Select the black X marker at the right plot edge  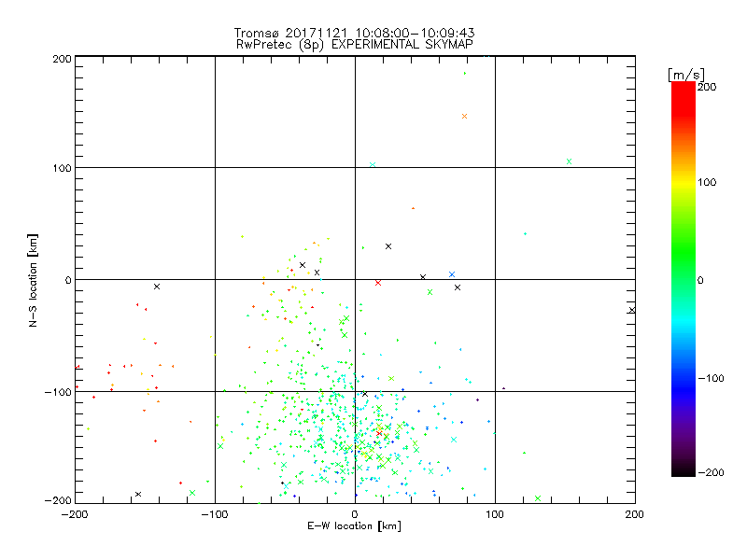click(x=632, y=310)
